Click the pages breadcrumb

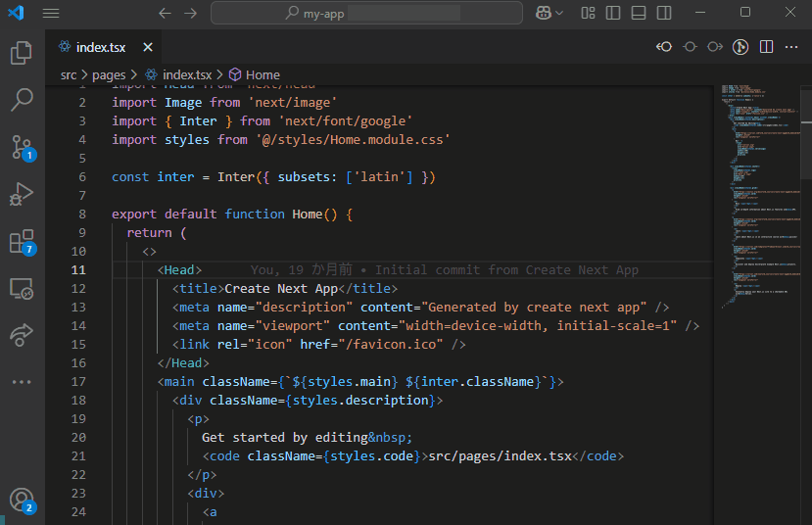tap(109, 75)
